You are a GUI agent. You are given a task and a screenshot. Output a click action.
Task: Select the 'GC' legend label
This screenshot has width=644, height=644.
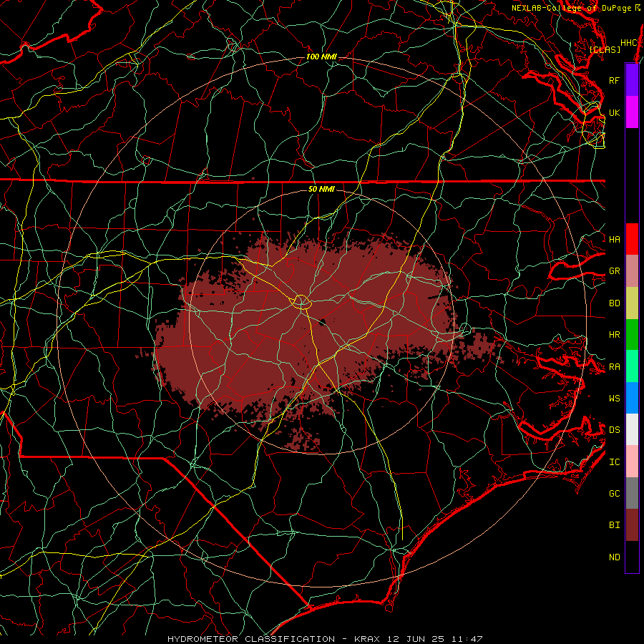(614, 494)
